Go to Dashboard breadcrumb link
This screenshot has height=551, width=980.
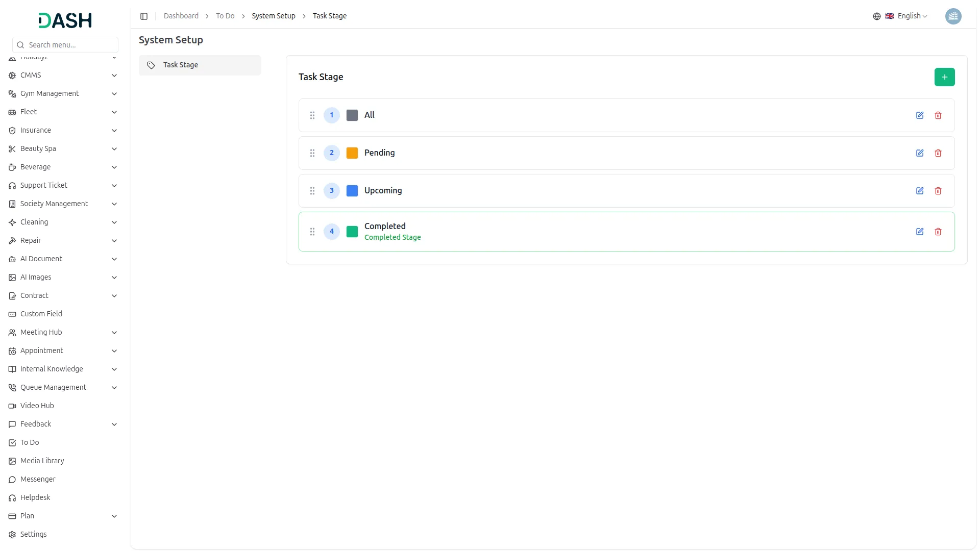pyautogui.click(x=181, y=16)
